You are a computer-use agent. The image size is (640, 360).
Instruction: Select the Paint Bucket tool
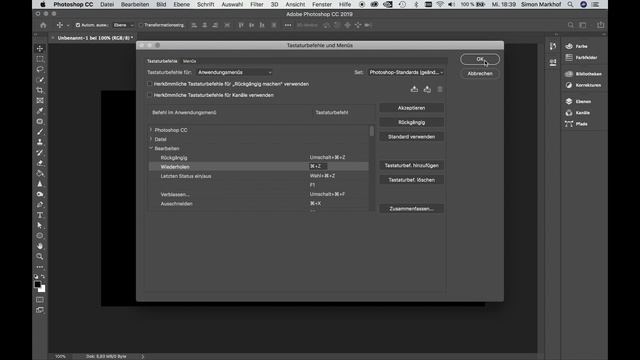click(x=40, y=173)
